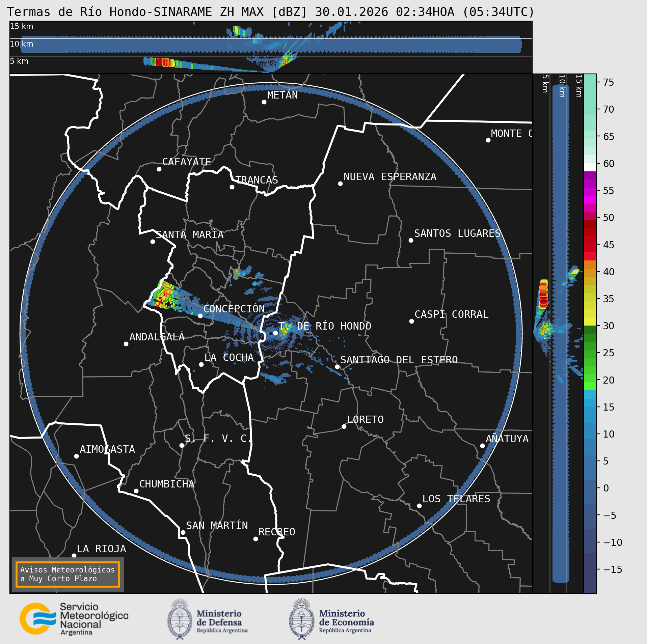Select the CONCEPCIÓN city label
The width and height of the screenshot is (647, 644).
click(x=234, y=309)
